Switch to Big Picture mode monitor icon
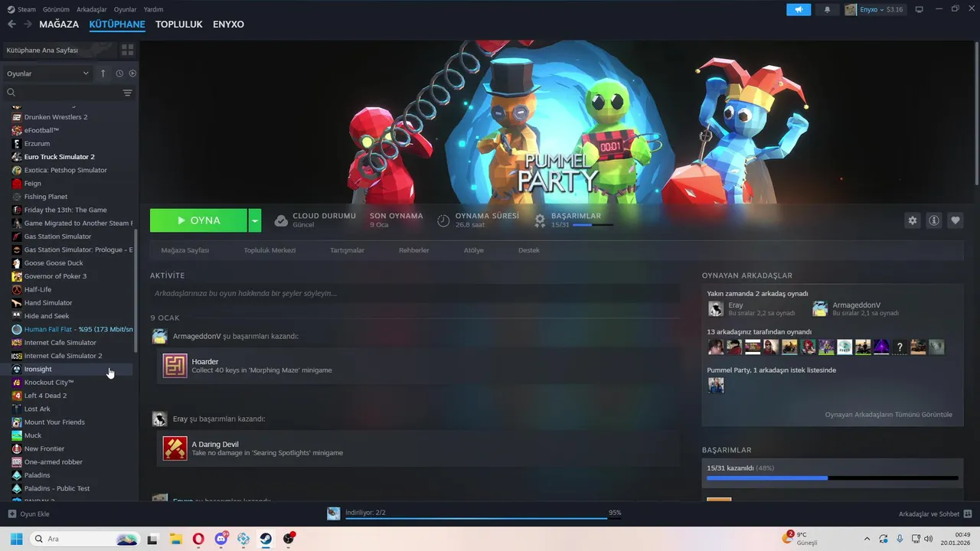Screen dimensions: 980x551 pos(919,9)
